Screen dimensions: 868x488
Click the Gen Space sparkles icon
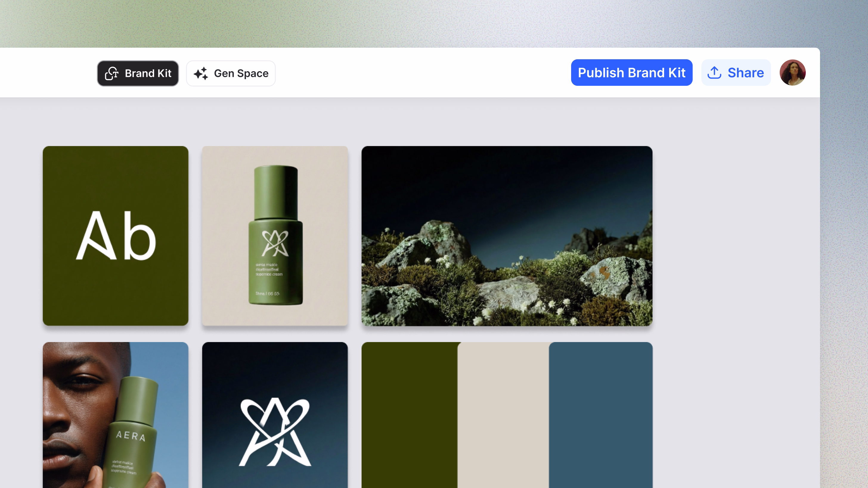[201, 73]
